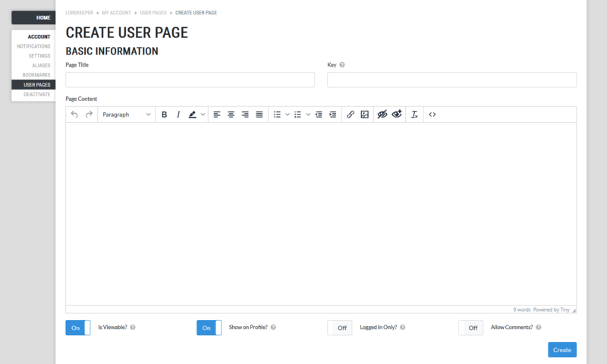Align text right
The width and height of the screenshot is (607, 364).
coord(245,115)
